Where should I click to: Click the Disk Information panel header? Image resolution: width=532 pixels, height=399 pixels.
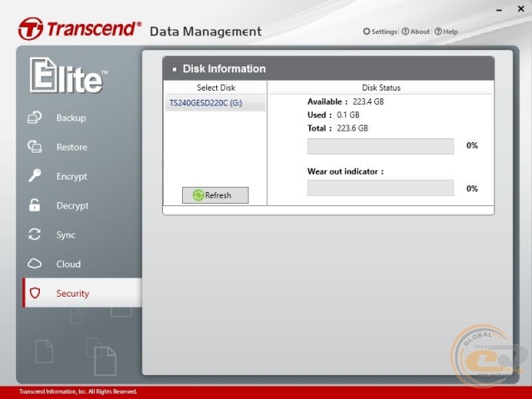pyautogui.click(x=328, y=68)
